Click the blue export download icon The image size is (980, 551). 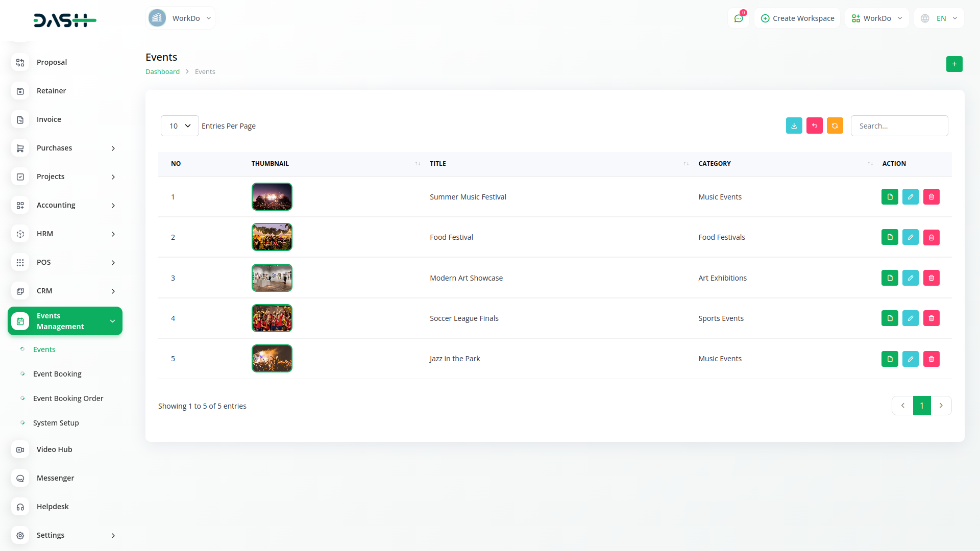(x=794, y=126)
